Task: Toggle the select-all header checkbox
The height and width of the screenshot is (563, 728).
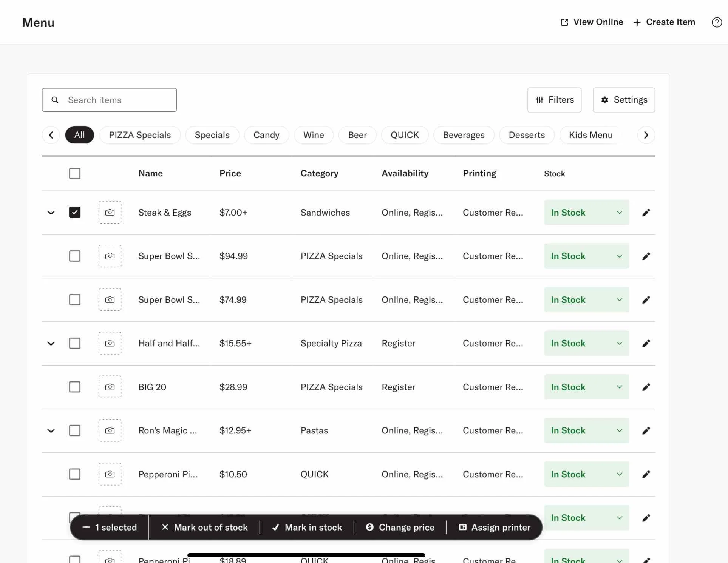Action: (75, 174)
